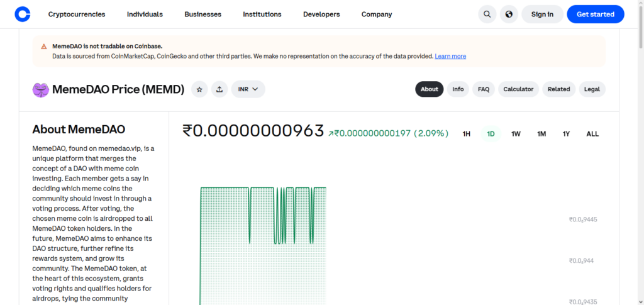The image size is (644, 305).
Task: Follow the Learn more link
Action: (x=450, y=56)
